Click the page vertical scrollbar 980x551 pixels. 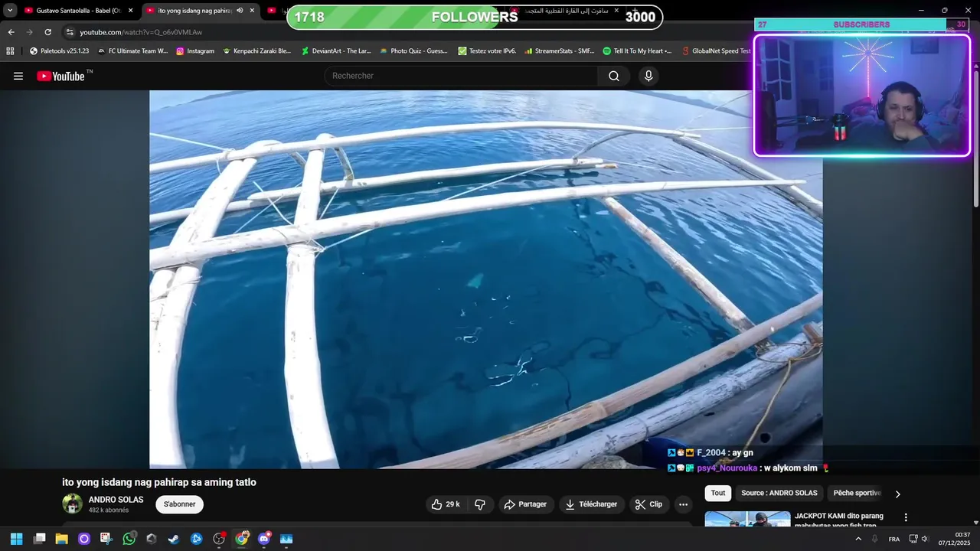[976, 138]
